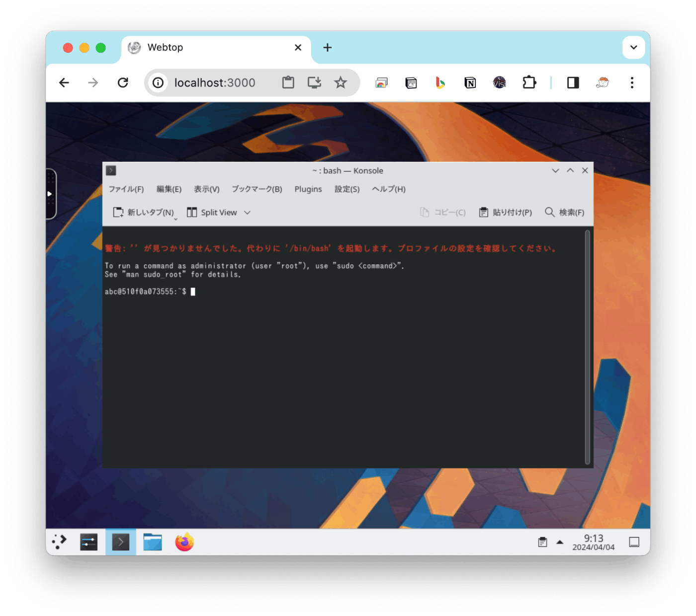The width and height of the screenshot is (696, 616).
Task: Click the Konsole terminal icon in title bar
Action: 111,170
